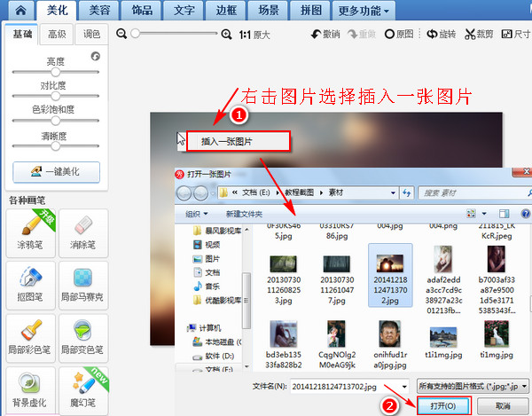Screen dimensions: 532x416
Task: Select the 局部彩色笔 color brush
Action: tap(30, 338)
